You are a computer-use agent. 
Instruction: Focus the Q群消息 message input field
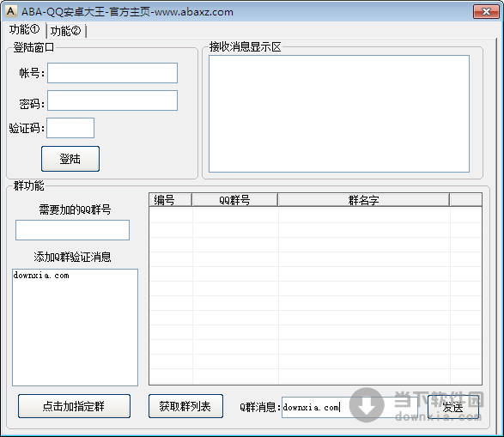pos(349,408)
